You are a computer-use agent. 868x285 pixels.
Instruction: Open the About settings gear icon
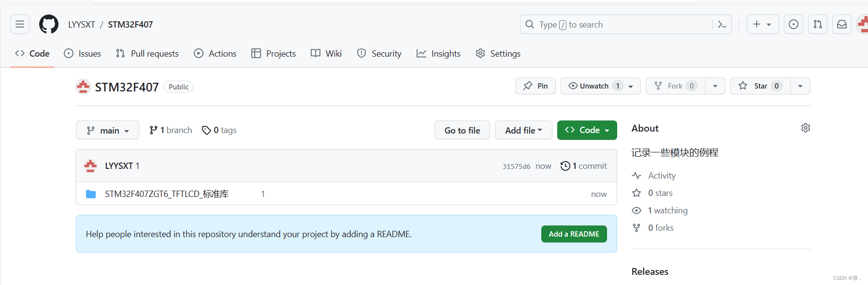(805, 128)
